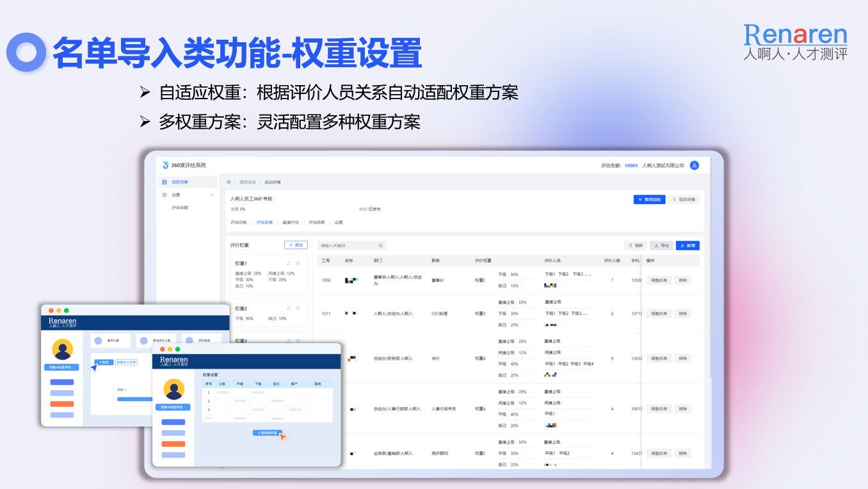Click the 360度评估系统 logo icon
868x489 pixels.
pyautogui.click(x=165, y=165)
